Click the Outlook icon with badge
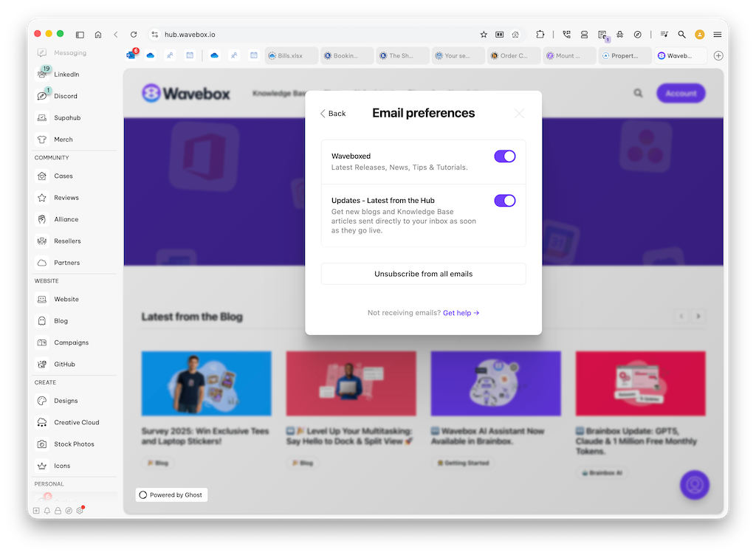The height and width of the screenshot is (555, 756). pos(132,55)
